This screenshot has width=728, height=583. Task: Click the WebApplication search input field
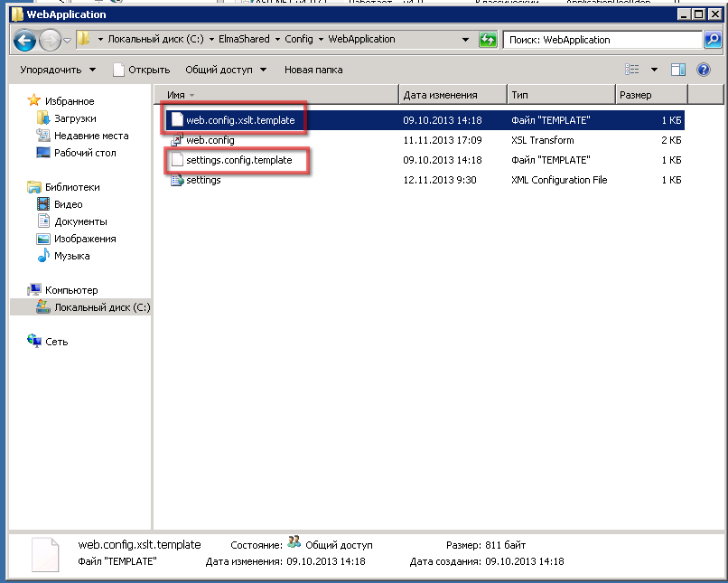[601, 40]
